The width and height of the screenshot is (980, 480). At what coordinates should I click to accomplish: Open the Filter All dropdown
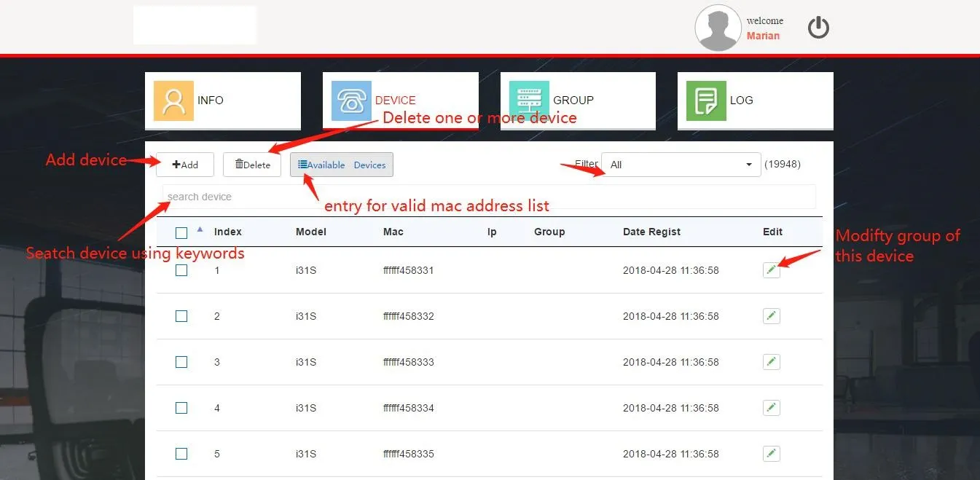pyautogui.click(x=680, y=165)
